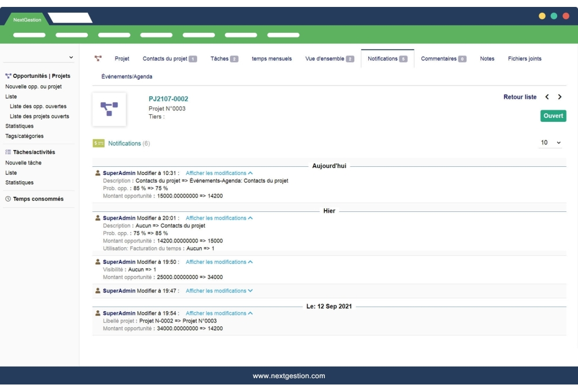
Task: Click the green Ouvert status button
Action: point(553,115)
